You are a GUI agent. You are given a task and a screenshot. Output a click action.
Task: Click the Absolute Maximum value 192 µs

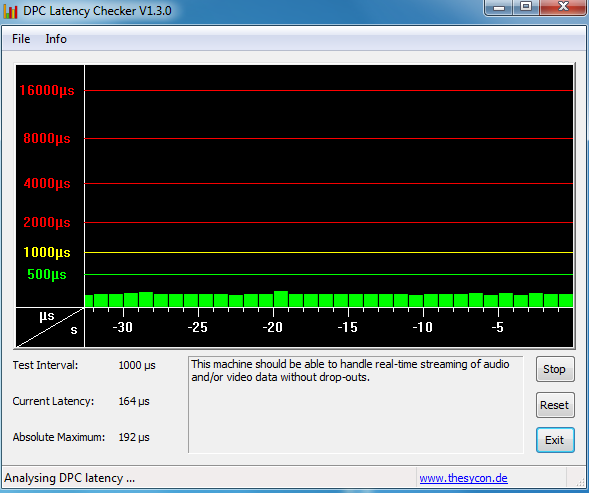pyautogui.click(x=134, y=437)
